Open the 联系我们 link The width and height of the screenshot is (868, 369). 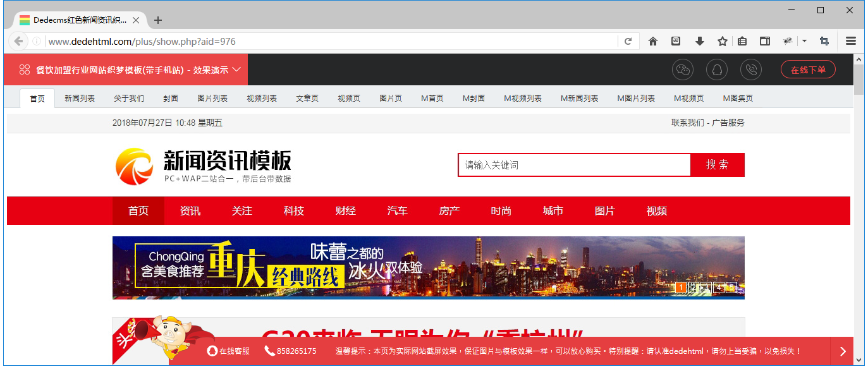[688, 123]
